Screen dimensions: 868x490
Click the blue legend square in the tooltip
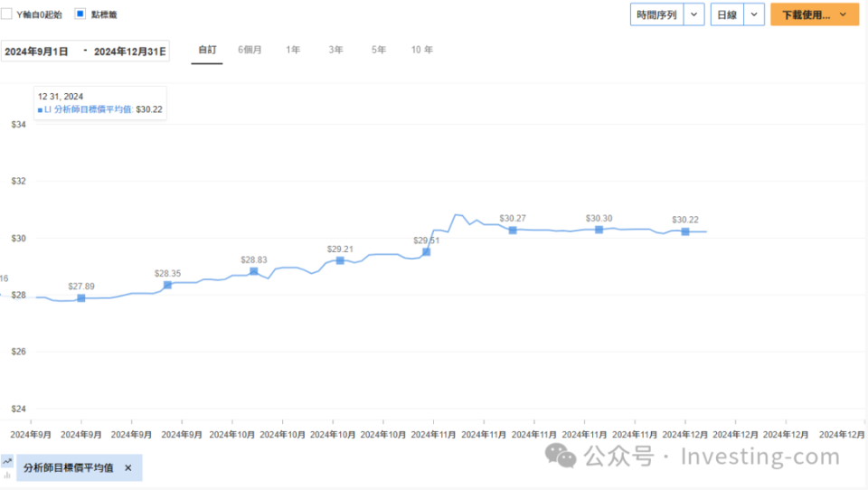click(40, 110)
